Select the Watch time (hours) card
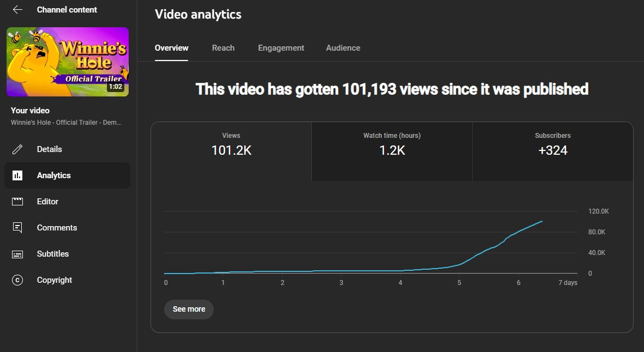 pos(392,151)
